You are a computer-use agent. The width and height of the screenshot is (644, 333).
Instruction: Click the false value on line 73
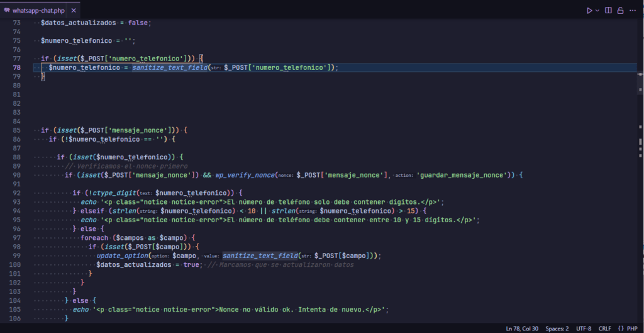click(x=138, y=23)
